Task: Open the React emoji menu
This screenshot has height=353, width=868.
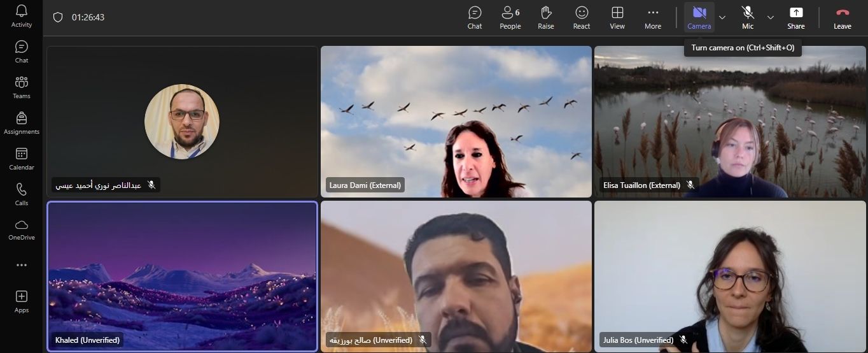Action: (581, 17)
